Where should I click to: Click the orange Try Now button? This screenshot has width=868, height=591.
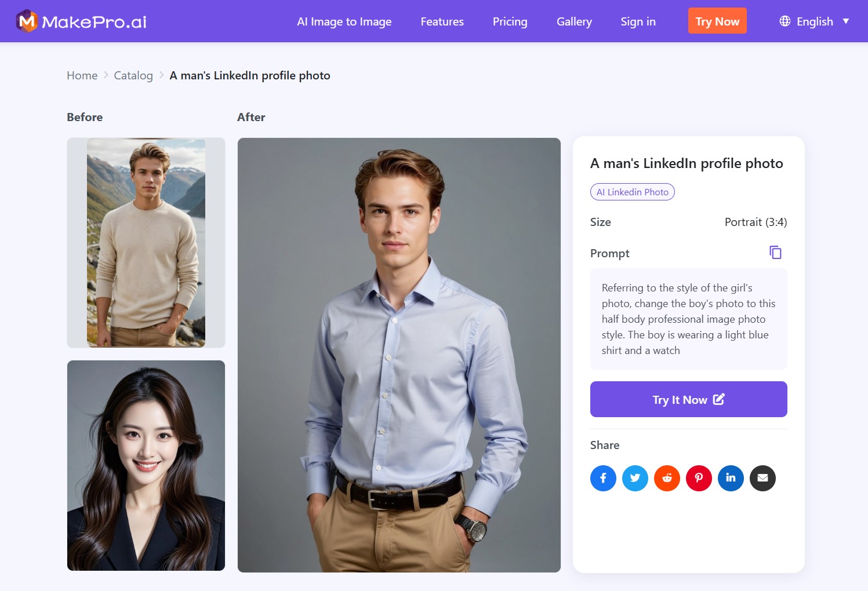(717, 20)
